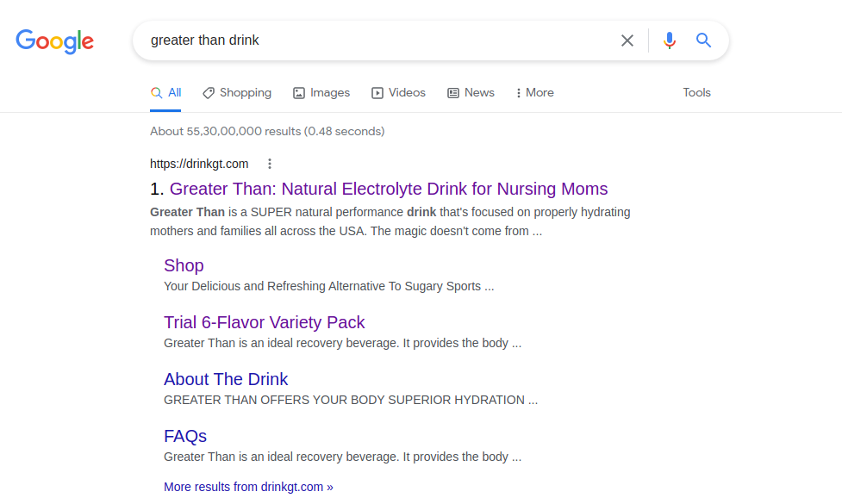Open the Trial 6-Flavor Variety Pack link
Image resolution: width=842 pixels, height=504 pixels.
coord(265,322)
